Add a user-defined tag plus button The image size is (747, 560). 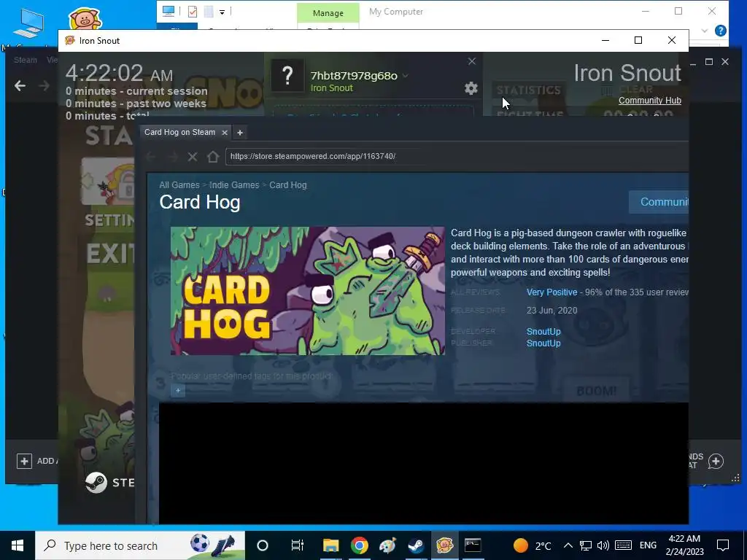[178, 391]
